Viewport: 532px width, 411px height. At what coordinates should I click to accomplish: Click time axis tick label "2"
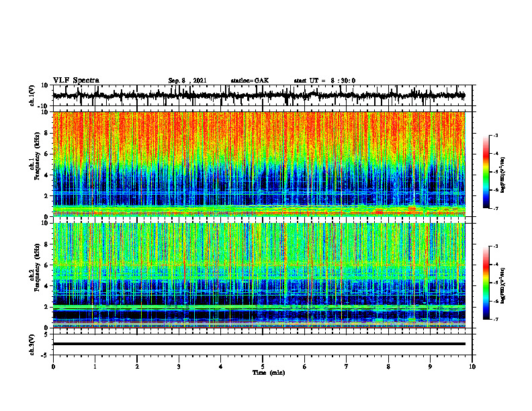pyautogui.click(x=137, y=367)
